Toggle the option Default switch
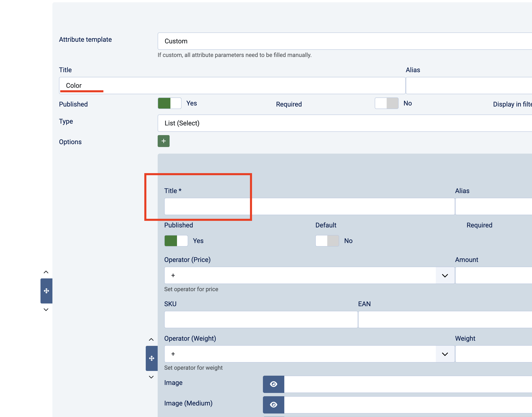Viewport: 532px width, 417px height. pyautogui.click(x=327, y=241)
